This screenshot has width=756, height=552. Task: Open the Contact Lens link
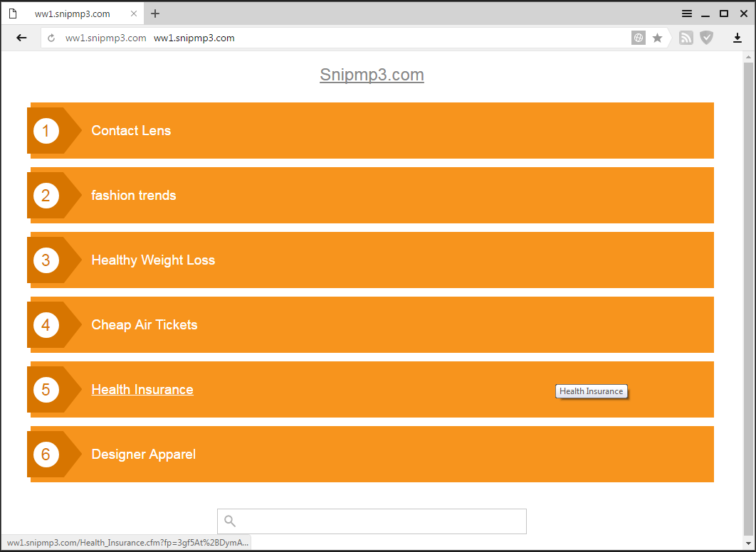(131, 131)
